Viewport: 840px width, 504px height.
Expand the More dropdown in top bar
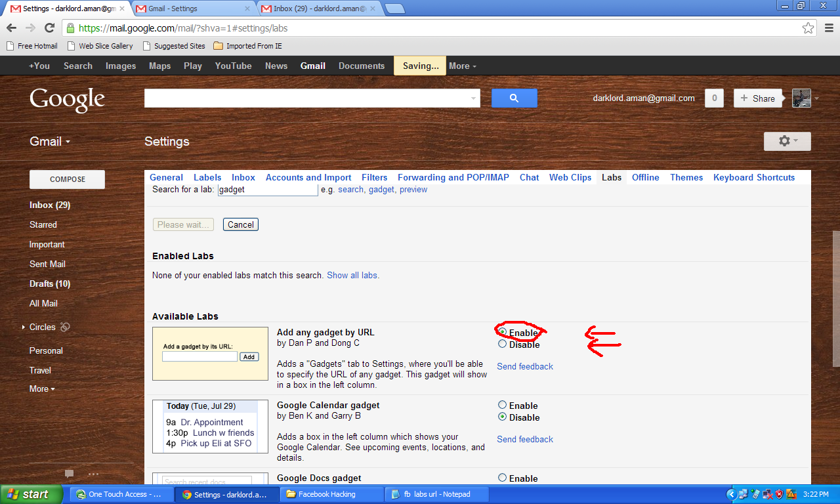463,66
